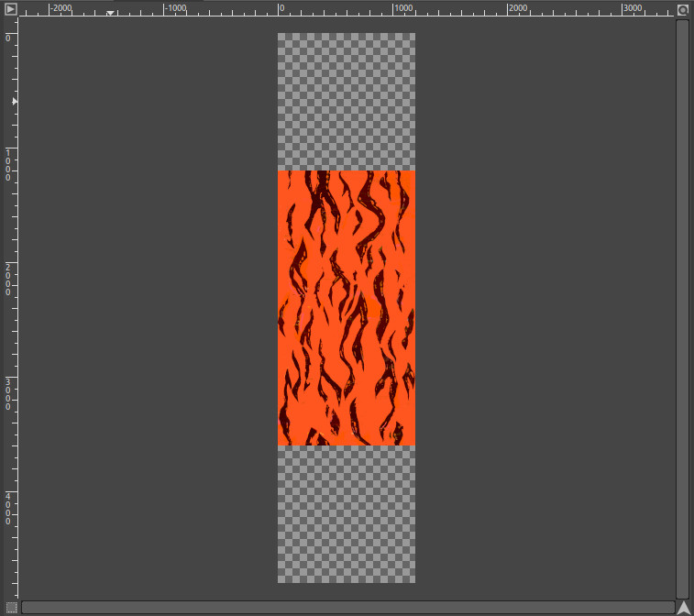
Task: Click the bottom transparent checkerboard area
Action: click(x=347, y=513)
